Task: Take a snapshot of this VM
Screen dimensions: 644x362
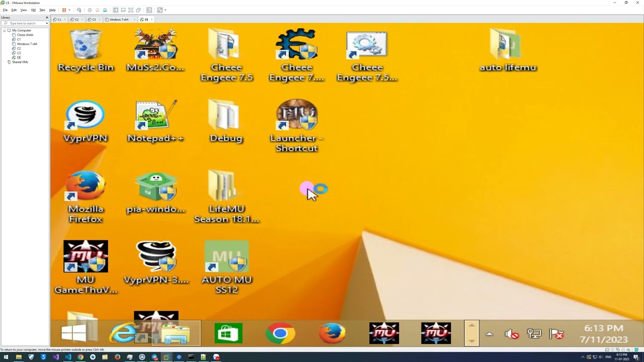Action: click(x=90, y=10)
